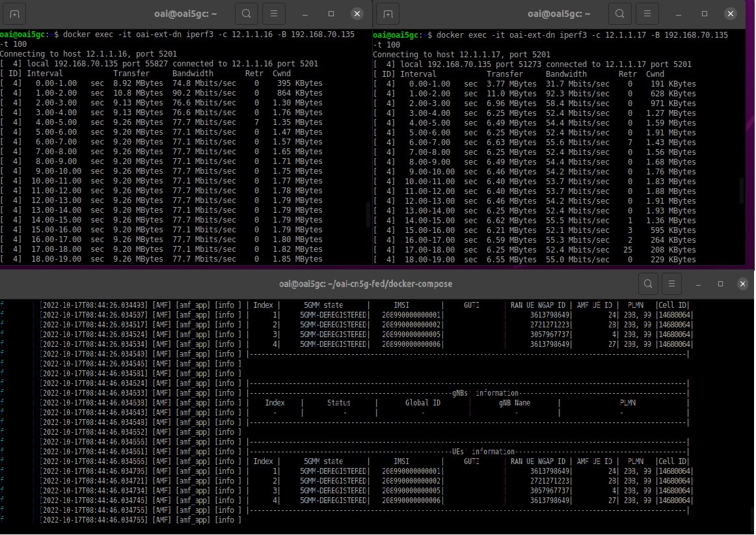The height and width of the screenshot is (535, 756).
Task: Click 6.96 MBytes transfer value in right terminal
Action: pos(511,103)
